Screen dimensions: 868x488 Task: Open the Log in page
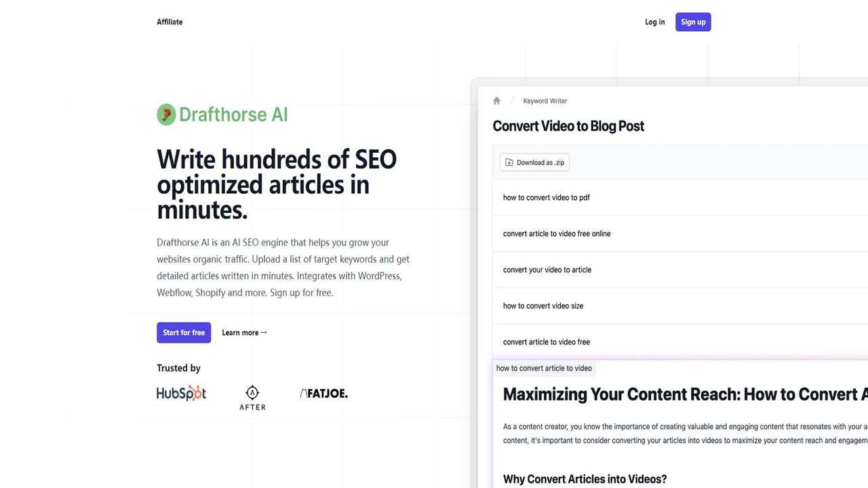[655, 22]
